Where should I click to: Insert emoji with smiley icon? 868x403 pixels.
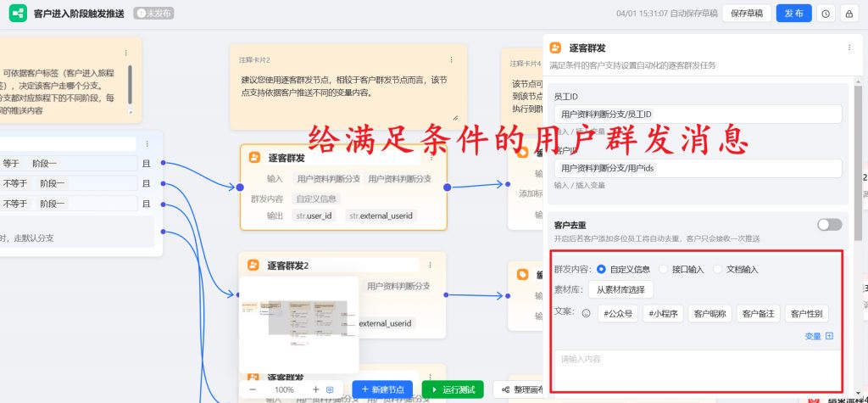[587, 313]
